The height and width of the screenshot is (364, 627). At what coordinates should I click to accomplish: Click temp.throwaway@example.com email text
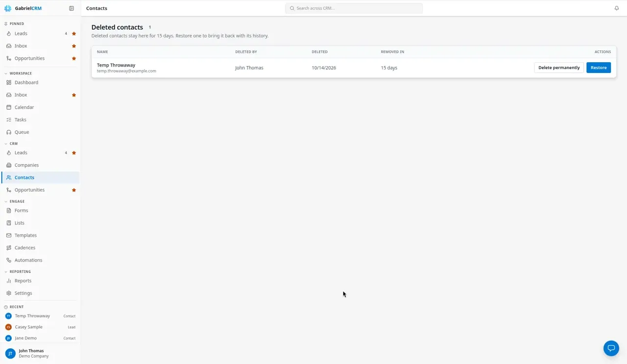click(x=126, y=71)
